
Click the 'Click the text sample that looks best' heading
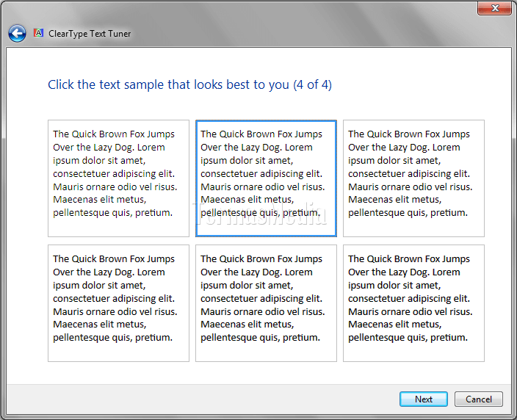click(x=189, y=84)
